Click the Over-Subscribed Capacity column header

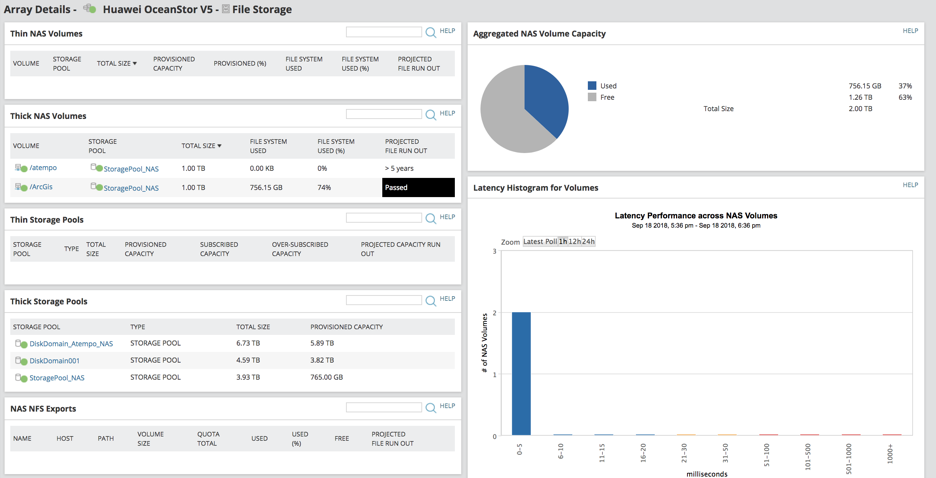(298, 249)
